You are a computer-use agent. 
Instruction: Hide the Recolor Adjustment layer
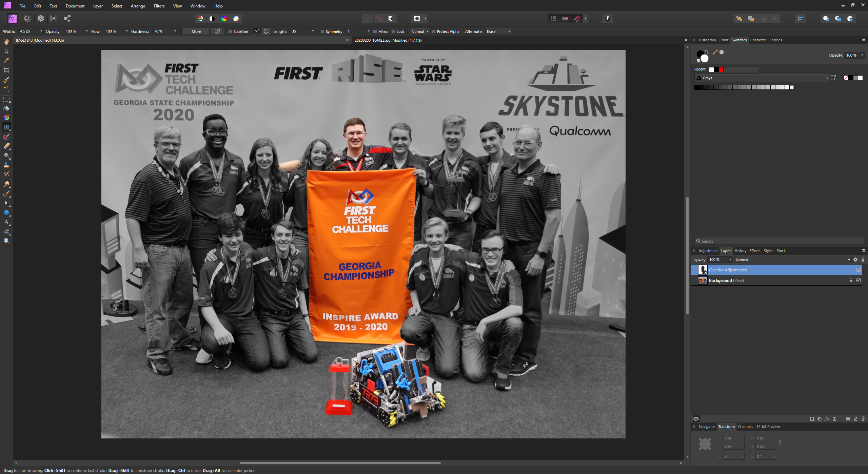click(859, 270)
